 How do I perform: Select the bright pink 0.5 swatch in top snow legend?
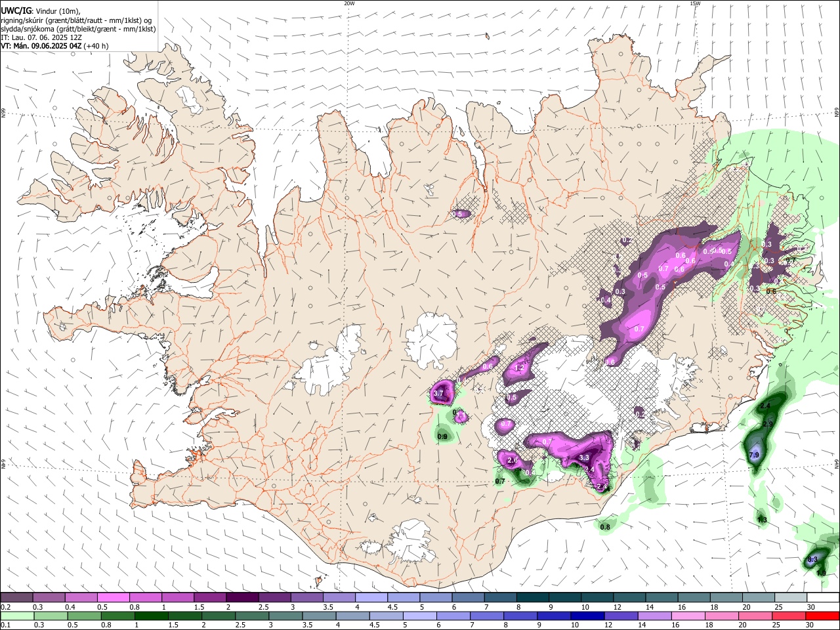[x=114, y=597]
